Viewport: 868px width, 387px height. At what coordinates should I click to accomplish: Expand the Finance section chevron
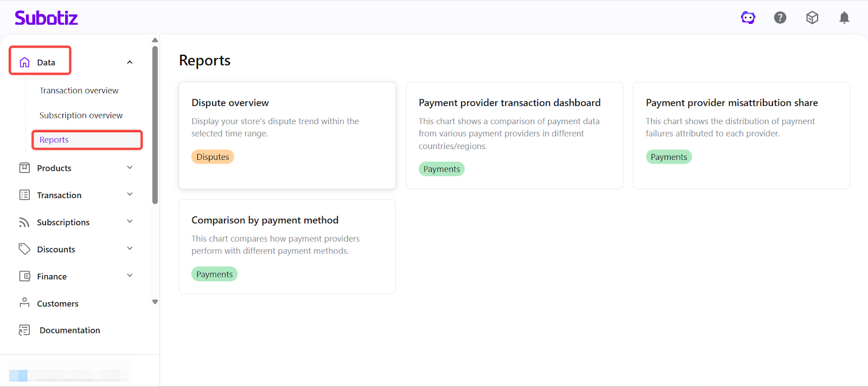pyautogui.click(x=130, y=275)
